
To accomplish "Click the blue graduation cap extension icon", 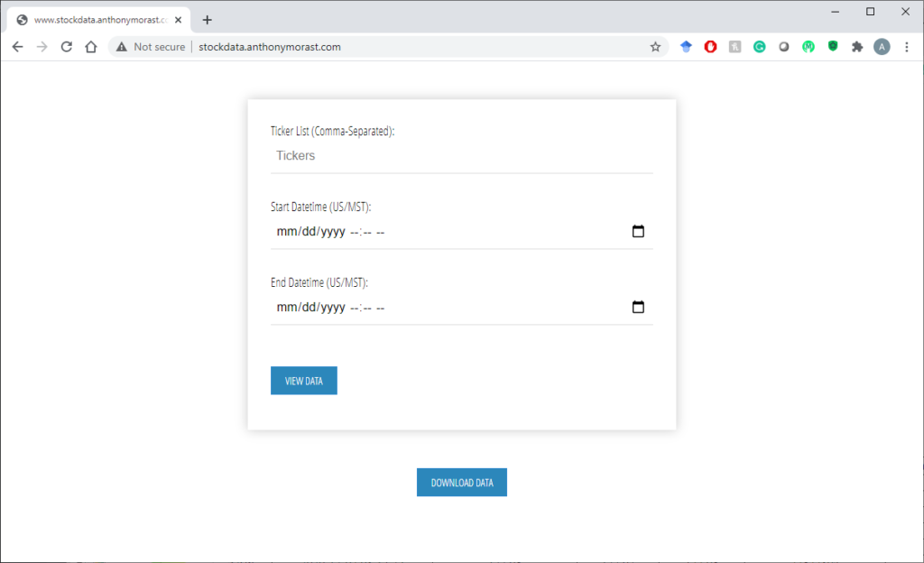I will click(686, 47).
